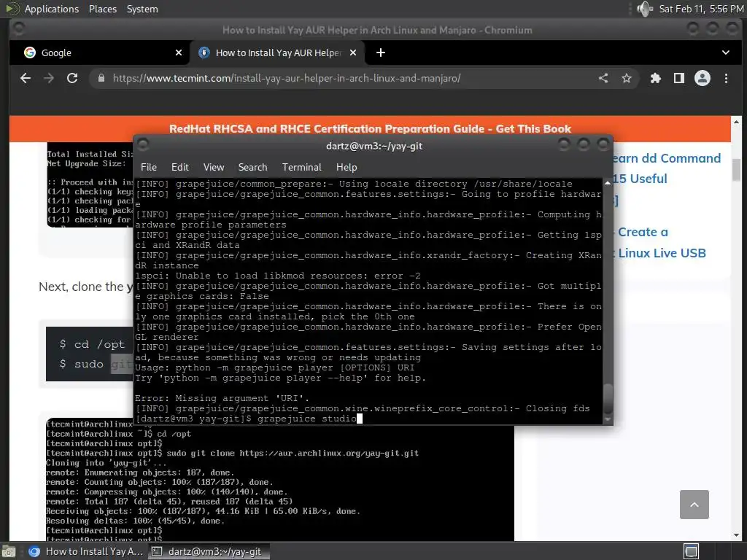Open the Terminal menu
The image size is (747, 560).
point(301,167)
